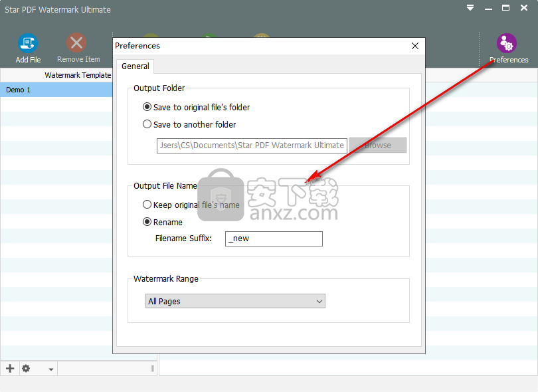538x392 pixels.
Task: Click the plus icon to add a template
Action: (10, 369)
